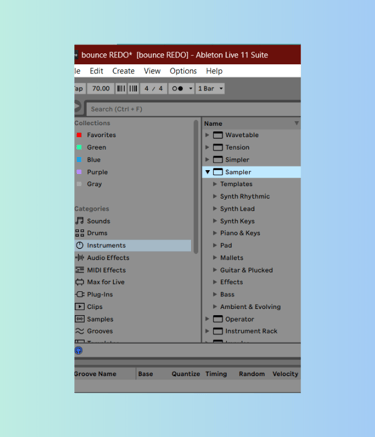Expand the Operator folder
Viewport: 375px width, 437px height.
pyautogui.click(x=207, y=319)
